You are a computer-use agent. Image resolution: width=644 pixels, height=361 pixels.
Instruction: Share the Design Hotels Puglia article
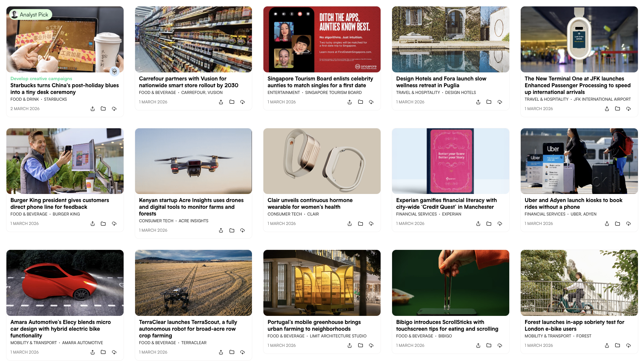[478, 102]
